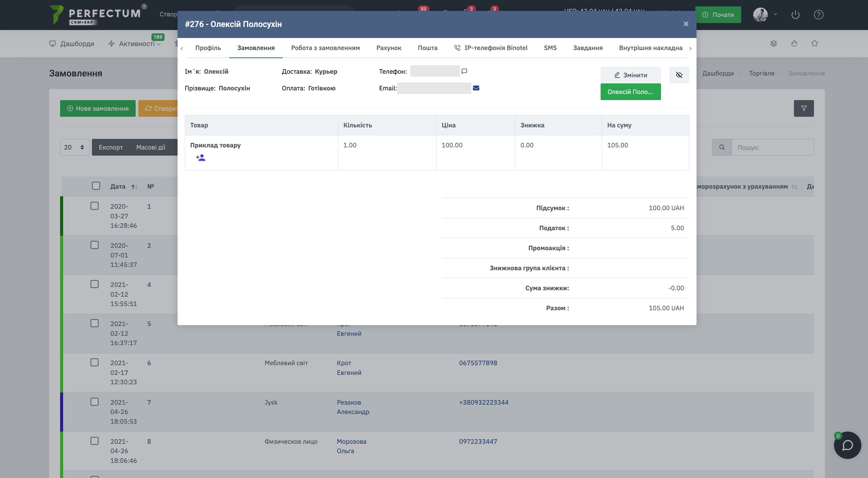Tick the select-all checkbox in the table header
Viewport: 868px width, 478px height.
point(96,186)
